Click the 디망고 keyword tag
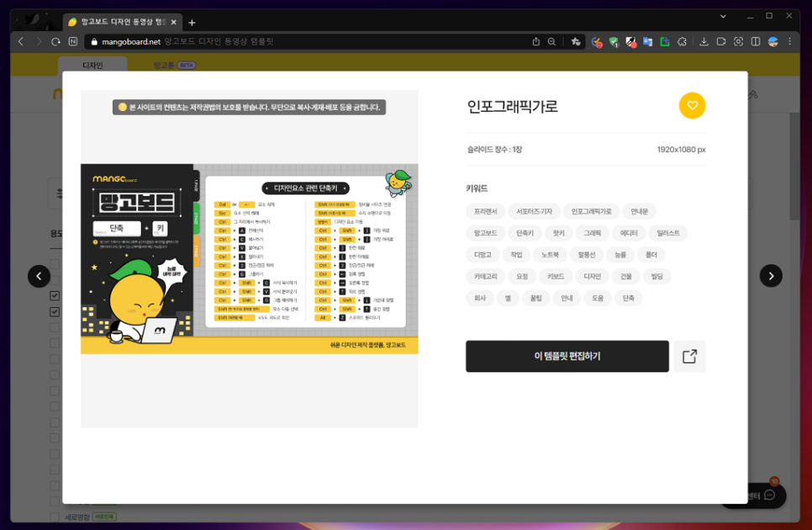Screen dimensions: 812x530 (482, 255)
